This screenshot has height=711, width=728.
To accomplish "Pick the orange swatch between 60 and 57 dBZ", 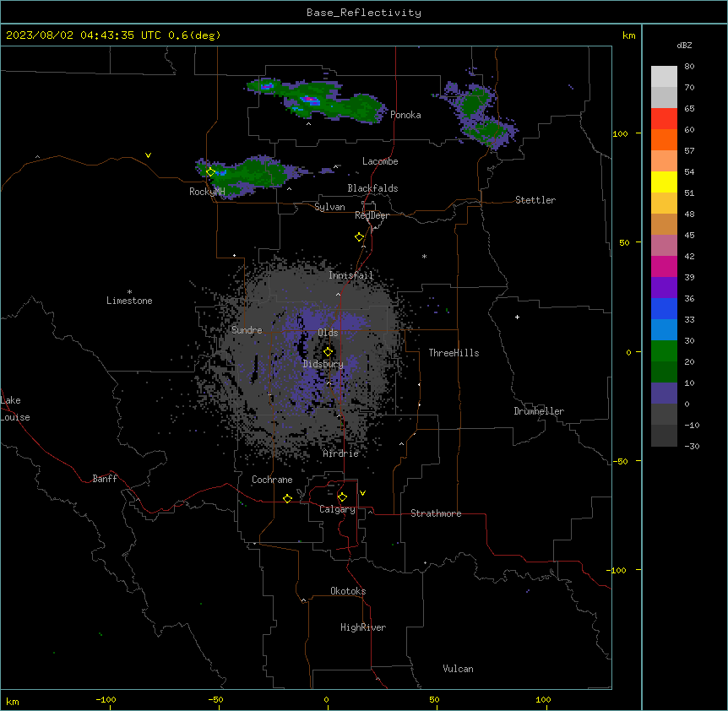I will coord(664,139).
